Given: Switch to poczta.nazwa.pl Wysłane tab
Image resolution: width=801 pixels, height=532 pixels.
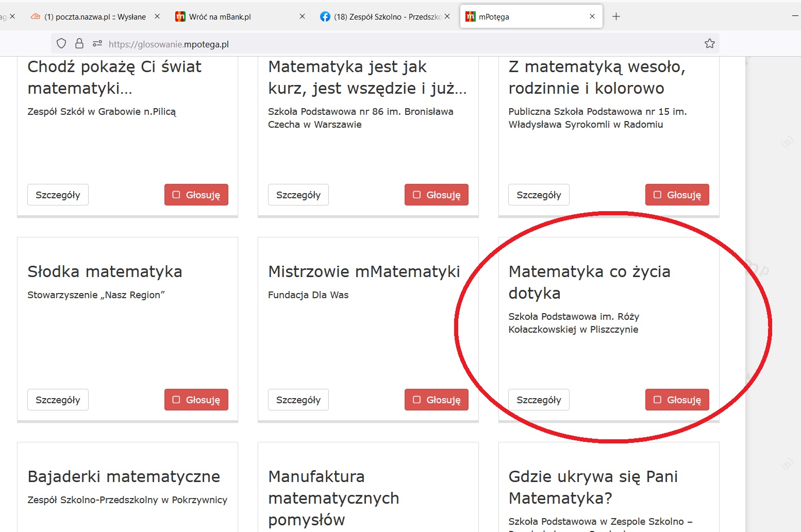Looking at the screenshot, I should [93, 16].
